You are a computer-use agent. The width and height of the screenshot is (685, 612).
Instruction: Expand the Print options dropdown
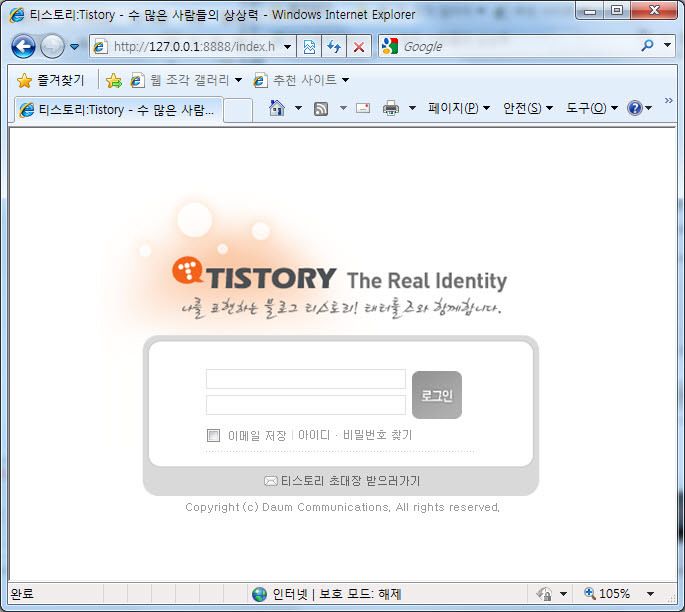[412, 107]
